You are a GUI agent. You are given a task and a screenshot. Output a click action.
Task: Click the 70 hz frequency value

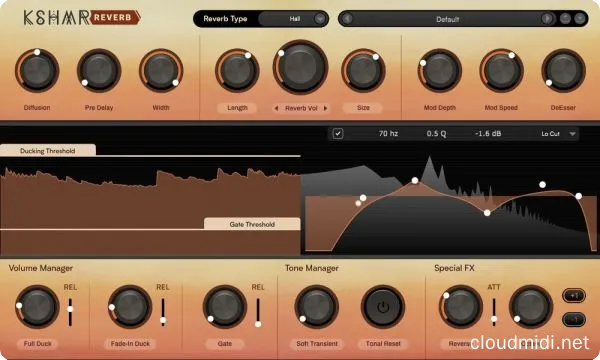(x=388, y=134)
